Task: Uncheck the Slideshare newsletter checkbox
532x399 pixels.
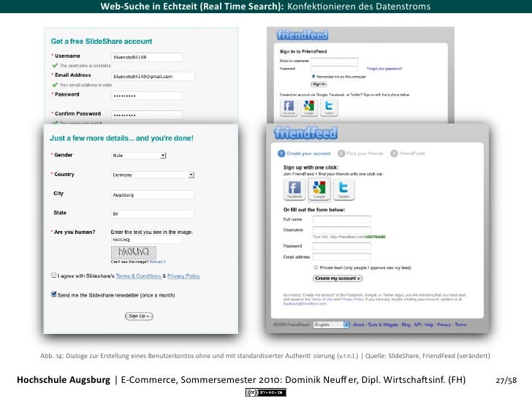Action: coord(53,294)
